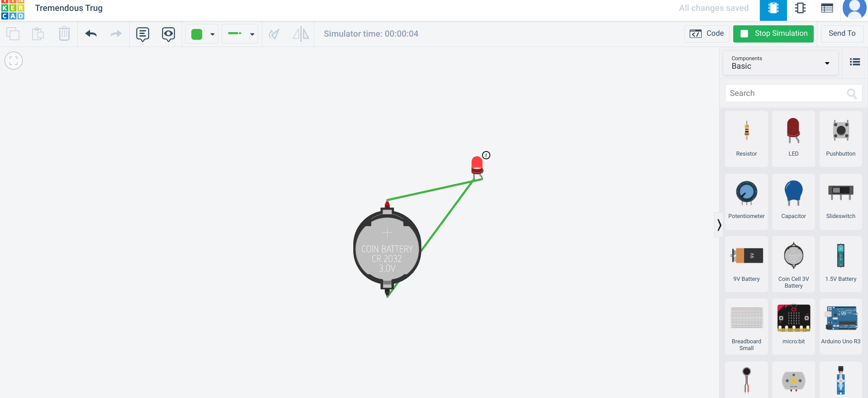Viewport: 868px width, 398px height.
Task: Click the search magnifier icon
Action: pyautogui.click(x=852, y=94)
